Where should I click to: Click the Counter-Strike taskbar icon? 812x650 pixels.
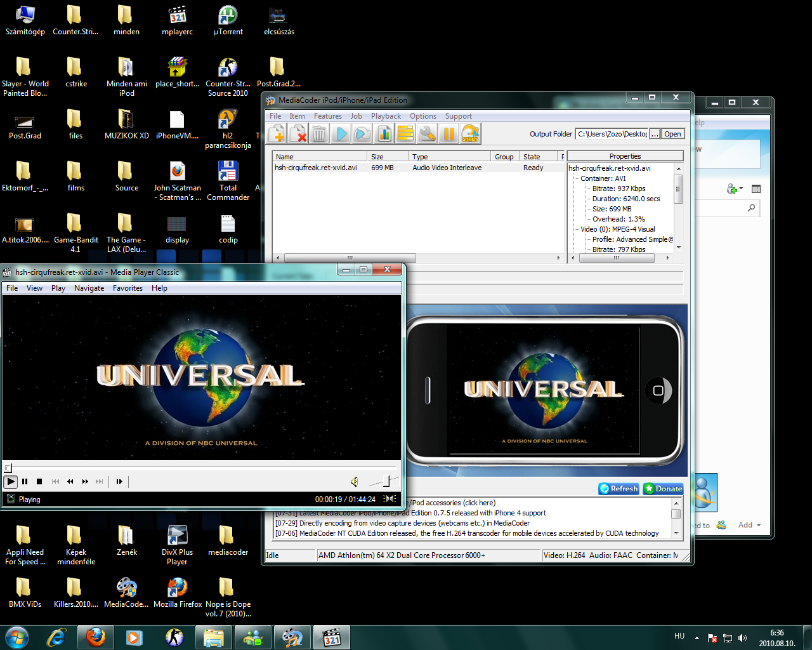tap(174, 637)
